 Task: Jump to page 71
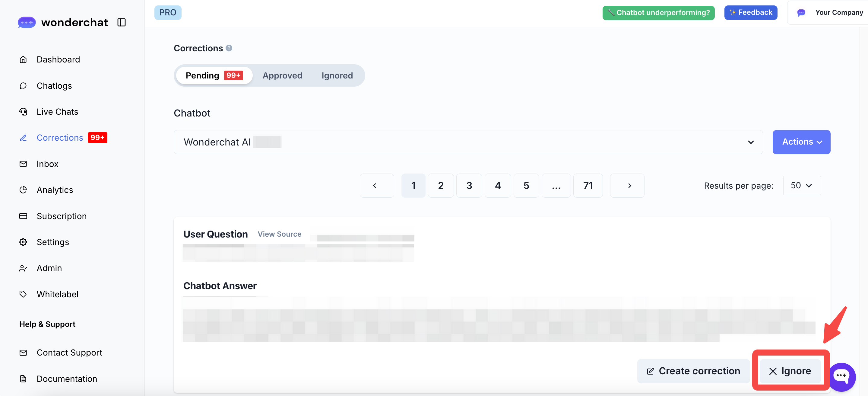click(588, 186)
